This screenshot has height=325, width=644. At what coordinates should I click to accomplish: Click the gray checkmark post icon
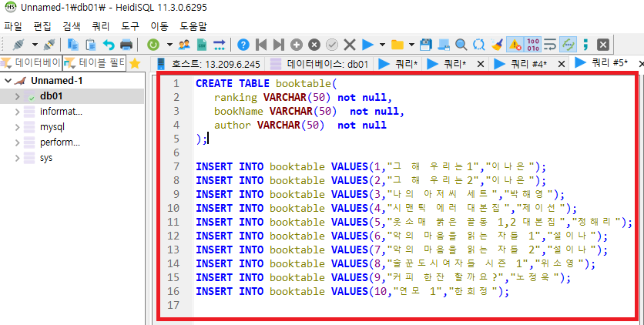[x=332, y=45]
